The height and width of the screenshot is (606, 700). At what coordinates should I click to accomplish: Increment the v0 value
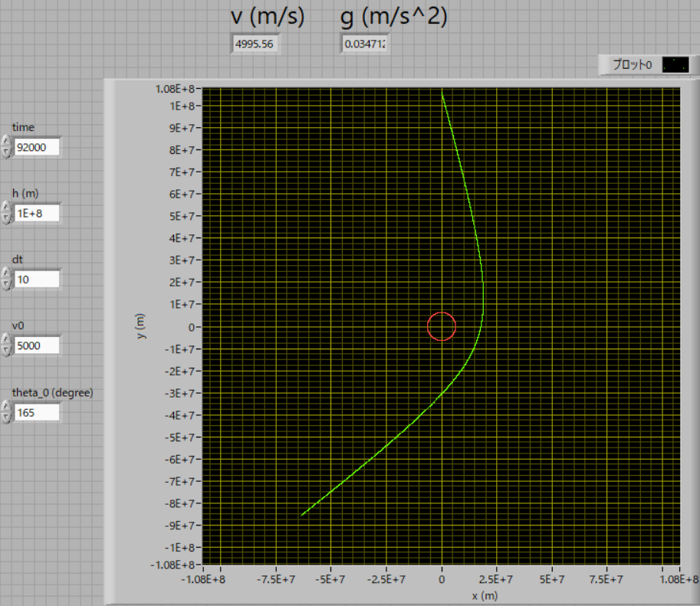6,340
